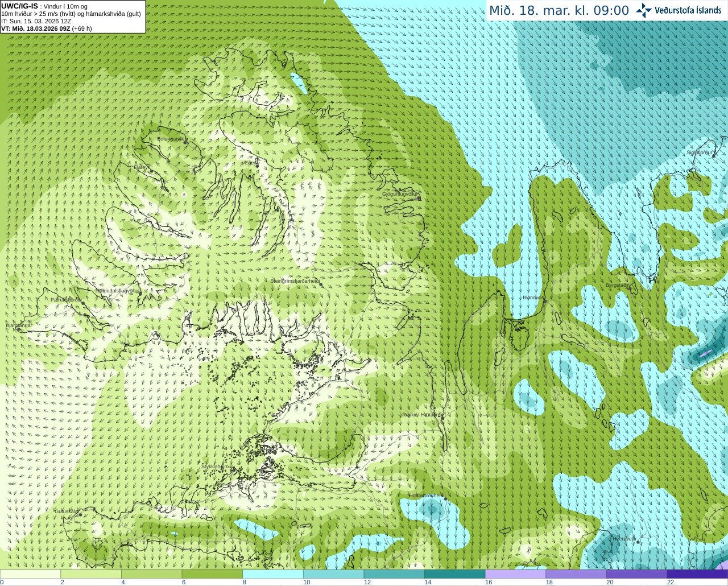Click the Gufuskálar station label

tap(67, 511)
